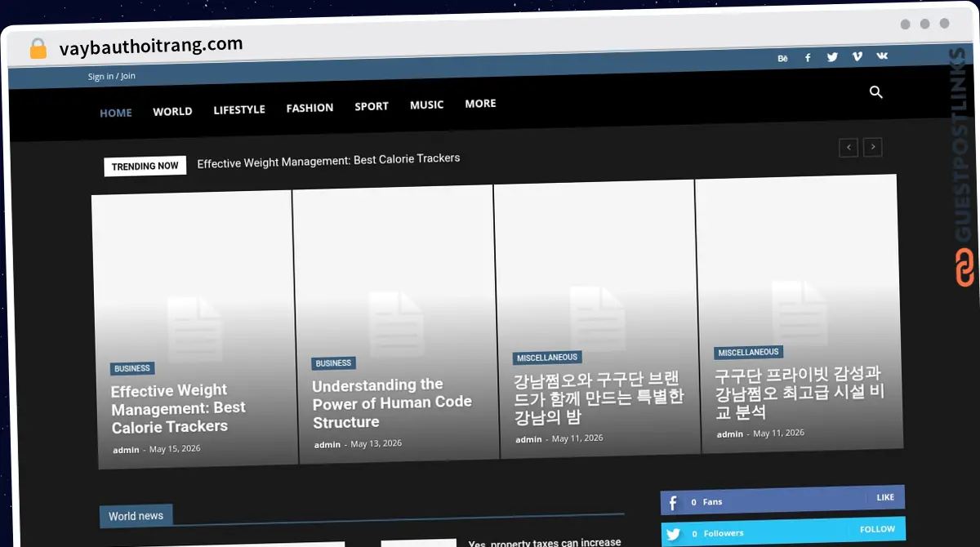The height and width of the screenshot is (547, 980).
Task: Open the LIFESTYLE menu item
Action: pos(239,109)
